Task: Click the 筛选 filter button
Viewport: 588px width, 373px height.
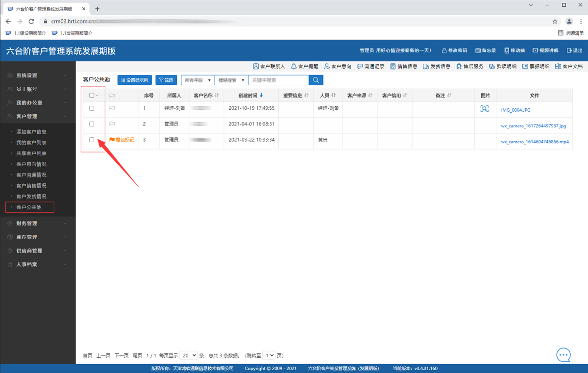Action: 166,80
